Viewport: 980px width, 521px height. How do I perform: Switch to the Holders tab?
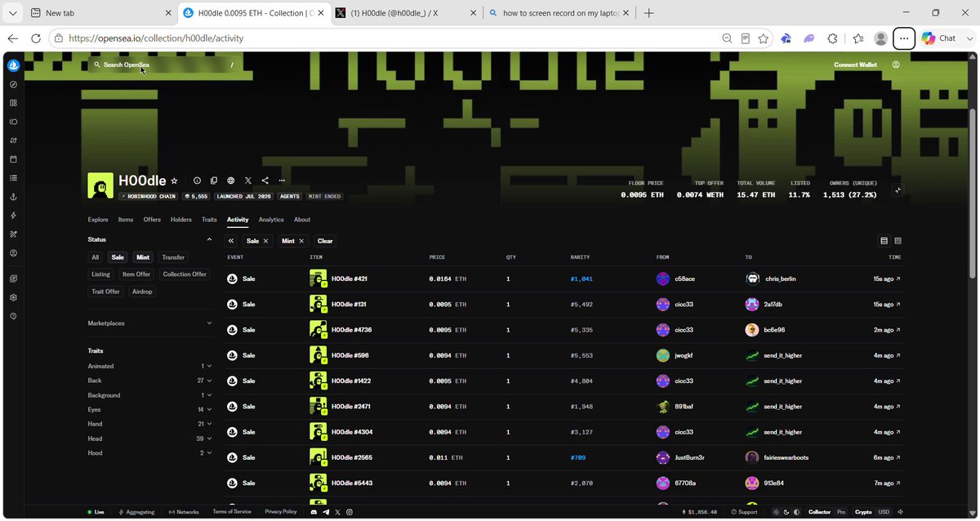coord(181,220)
